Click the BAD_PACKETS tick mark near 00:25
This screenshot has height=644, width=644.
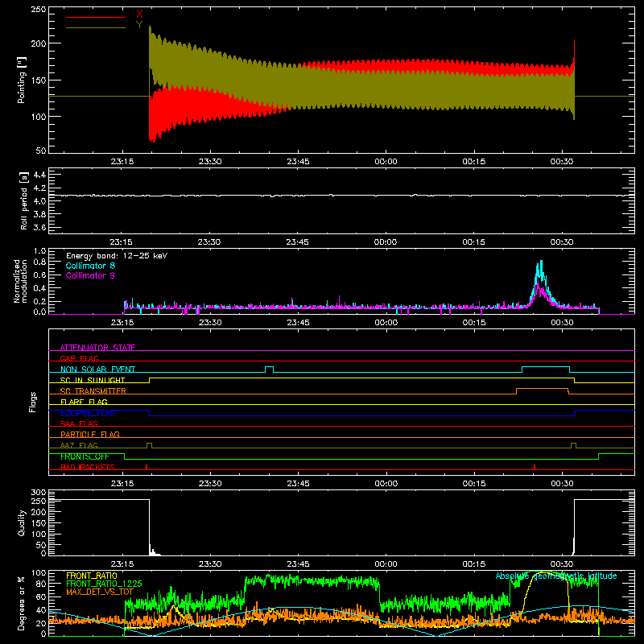[x=535, y=467]
